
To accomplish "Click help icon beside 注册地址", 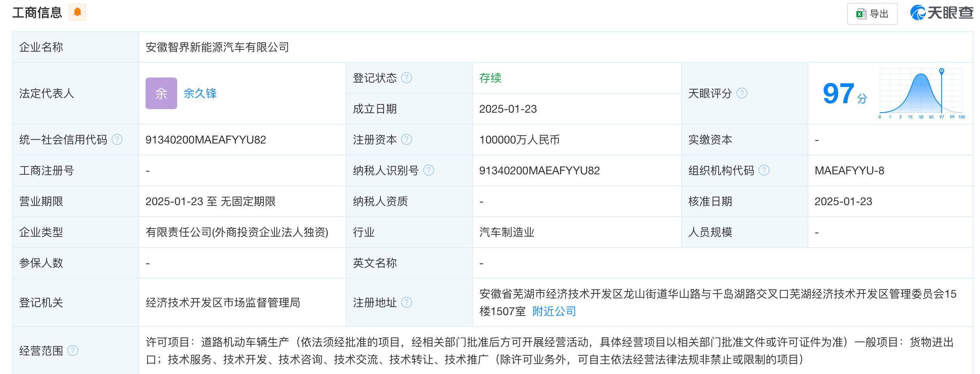I will [407, 302].
